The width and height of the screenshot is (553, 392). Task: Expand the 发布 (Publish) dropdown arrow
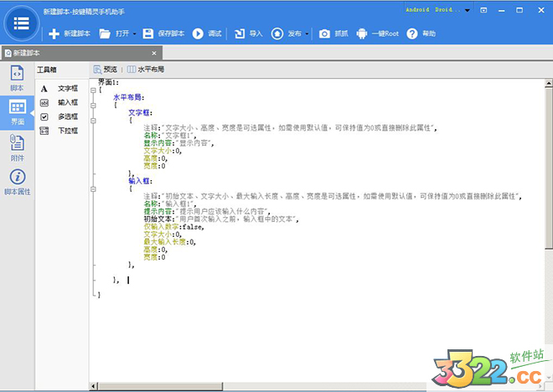tap(307, 35)
